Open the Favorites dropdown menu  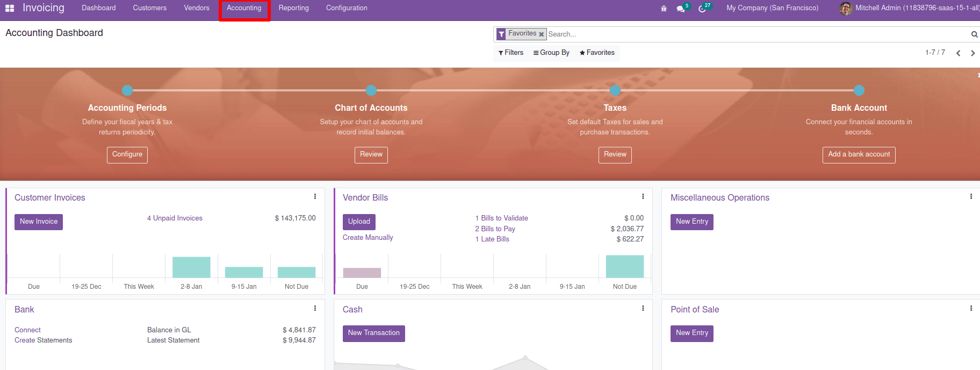tap(597, 53)
